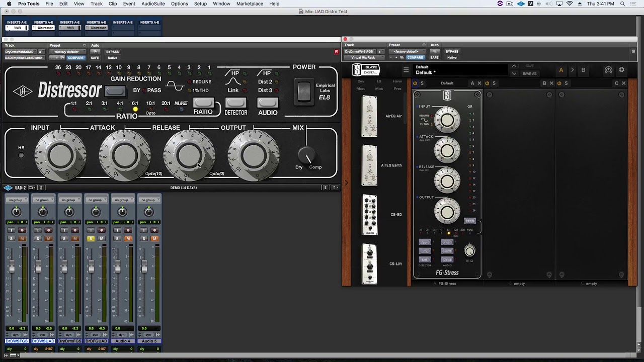Click the FG-Stress MIX knob
The height and width of the screenshot is (362, 644).
point(469,251)
